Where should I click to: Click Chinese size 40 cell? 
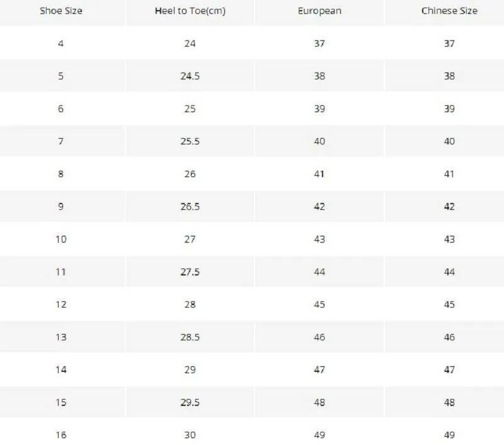[x=449, y=141]
